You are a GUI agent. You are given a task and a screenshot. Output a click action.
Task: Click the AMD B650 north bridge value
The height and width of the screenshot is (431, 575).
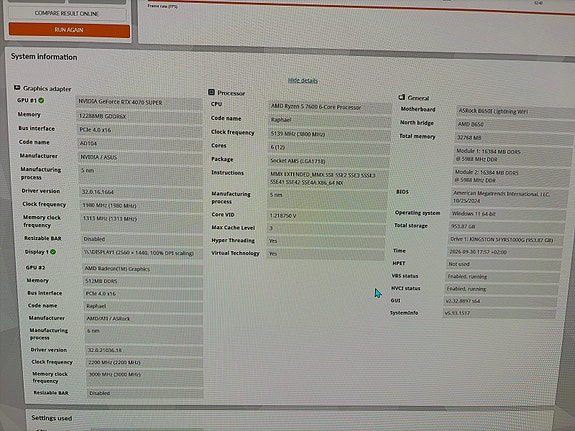click(514, 124)
